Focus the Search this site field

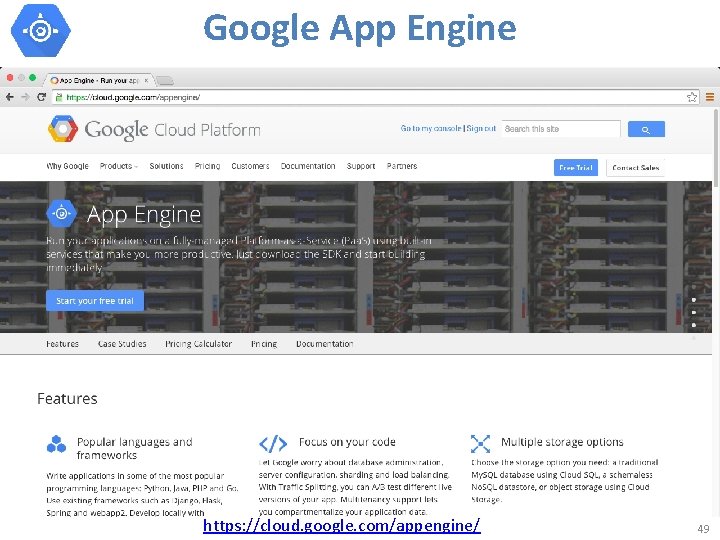(561, 129)
